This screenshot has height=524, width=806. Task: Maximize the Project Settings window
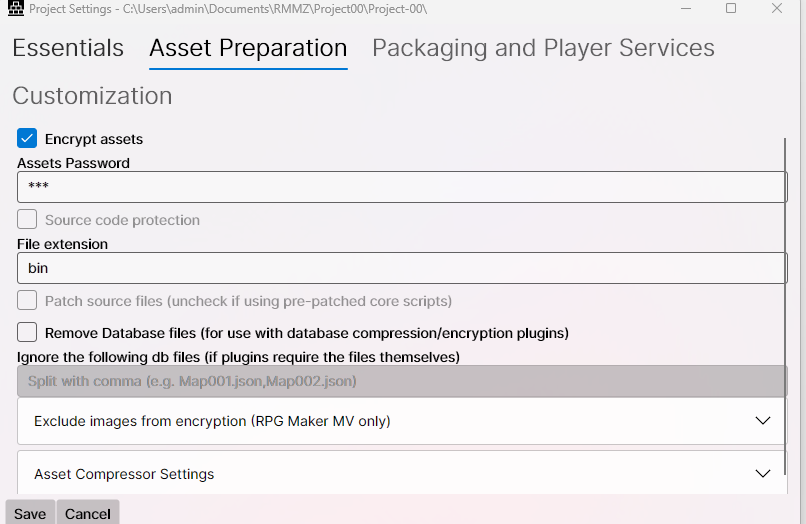click(x=731, y=9)
